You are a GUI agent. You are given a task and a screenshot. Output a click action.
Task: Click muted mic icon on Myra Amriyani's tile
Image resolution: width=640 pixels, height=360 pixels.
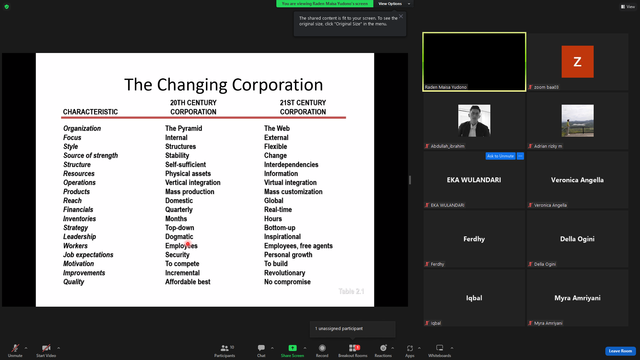[530, 323]
